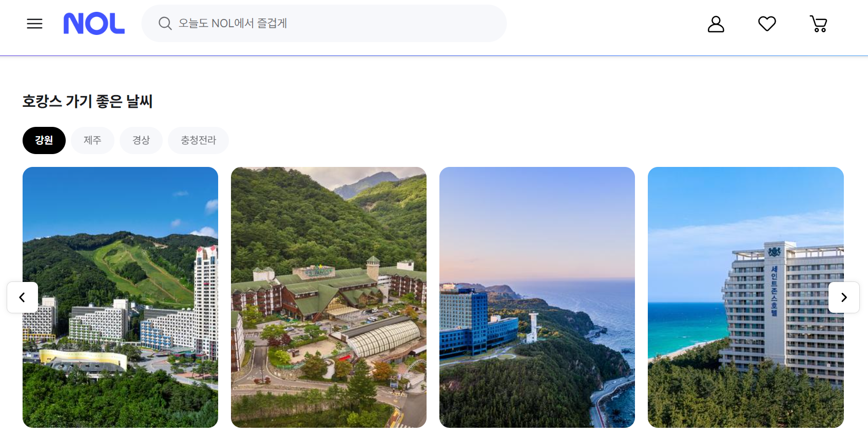Switch to the 충청전라 region tab
The height and width of the screenshot is (434, 868).
[198, 140]
